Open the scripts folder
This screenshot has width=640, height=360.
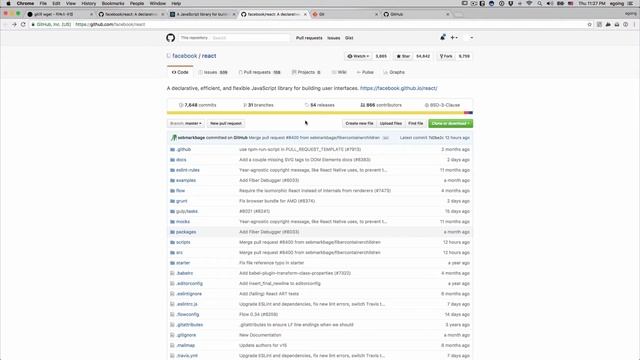coord(183,242)
